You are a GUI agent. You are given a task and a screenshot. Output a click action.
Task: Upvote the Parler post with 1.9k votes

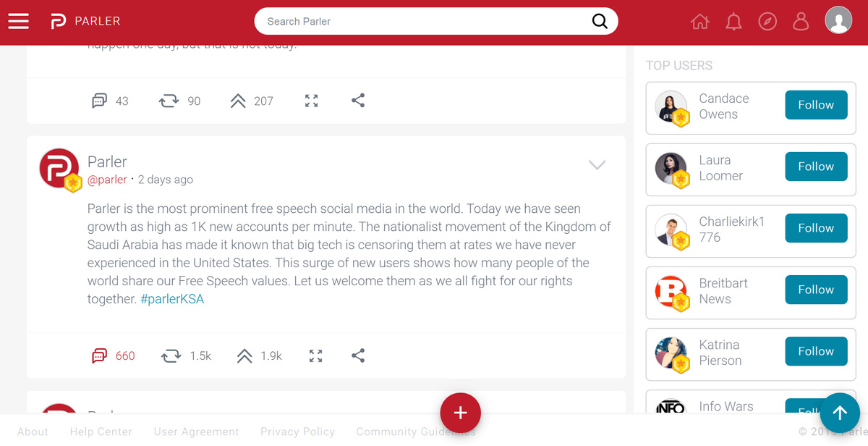pos(244,355)
